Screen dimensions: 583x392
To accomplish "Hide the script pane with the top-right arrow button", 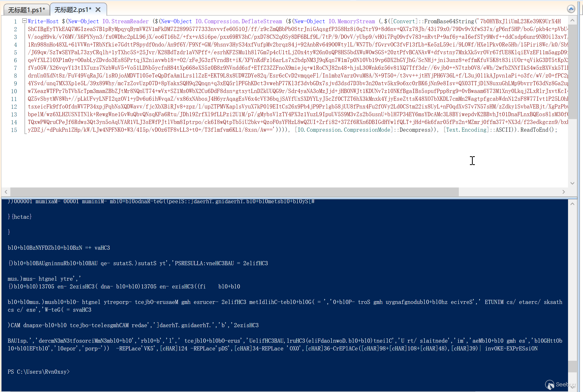I will coord(571,9).
